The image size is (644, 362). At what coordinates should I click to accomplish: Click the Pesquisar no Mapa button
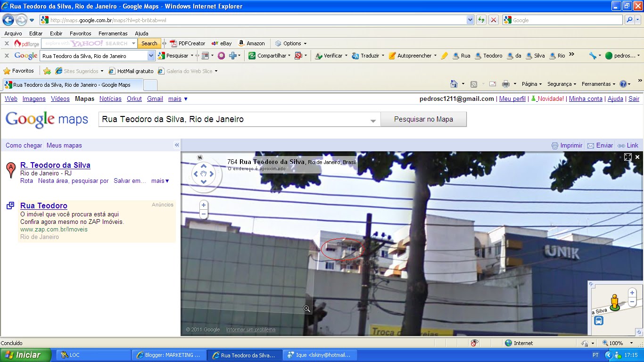423,119
